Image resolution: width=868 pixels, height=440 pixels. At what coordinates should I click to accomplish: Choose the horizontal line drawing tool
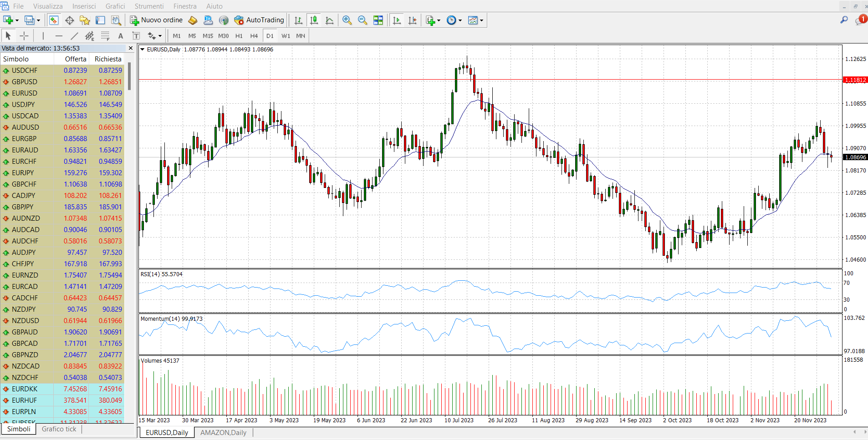pos(59,36)
